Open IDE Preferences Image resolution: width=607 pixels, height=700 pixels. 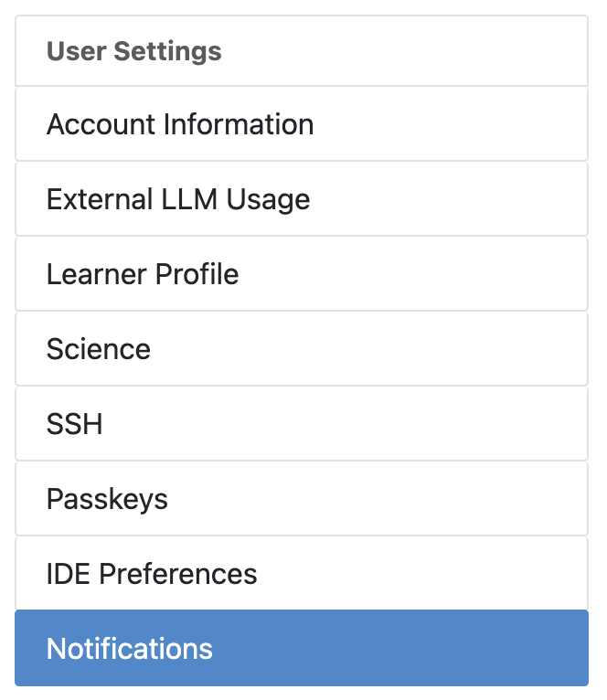pyautogui.click(x=152, y=574)
